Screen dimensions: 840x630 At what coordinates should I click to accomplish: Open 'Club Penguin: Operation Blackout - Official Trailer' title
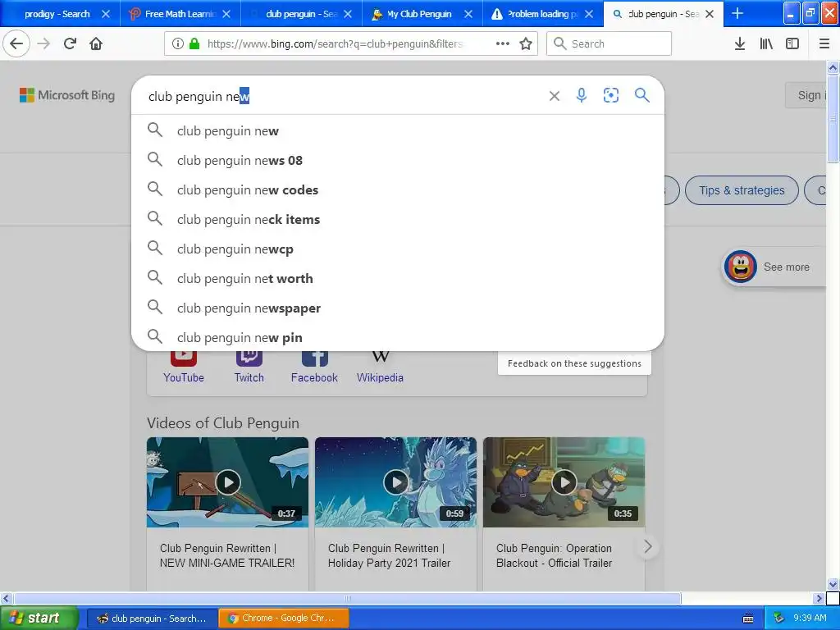554,555
